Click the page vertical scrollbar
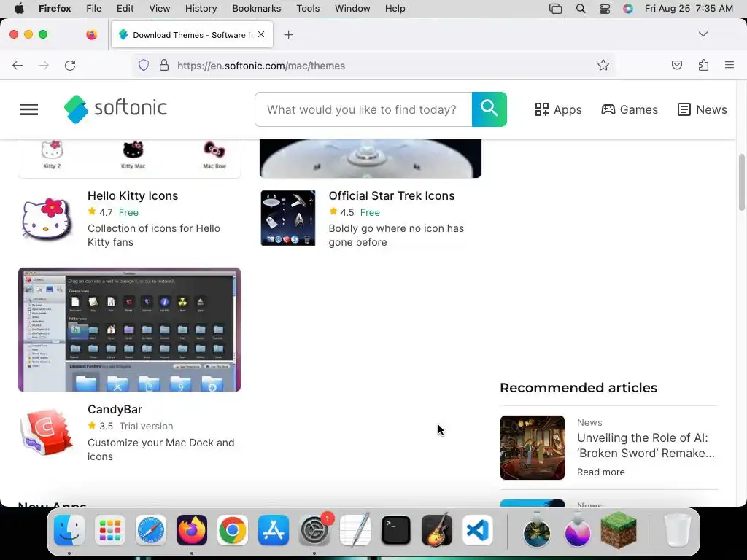 coord(742,182)
